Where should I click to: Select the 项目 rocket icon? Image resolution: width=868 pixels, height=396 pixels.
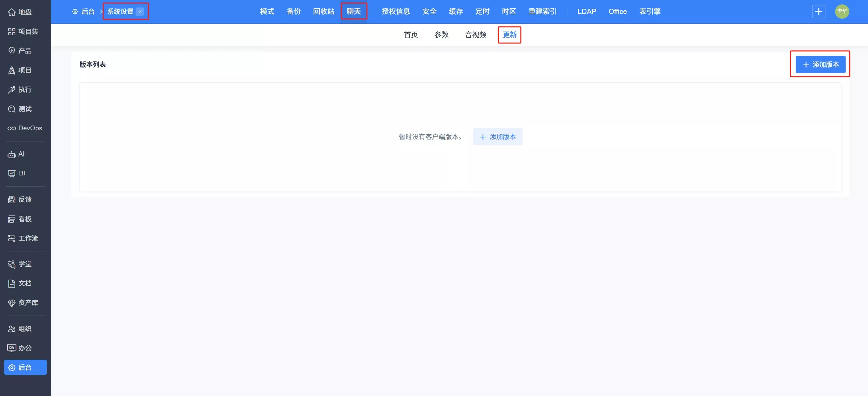[12, 70]
